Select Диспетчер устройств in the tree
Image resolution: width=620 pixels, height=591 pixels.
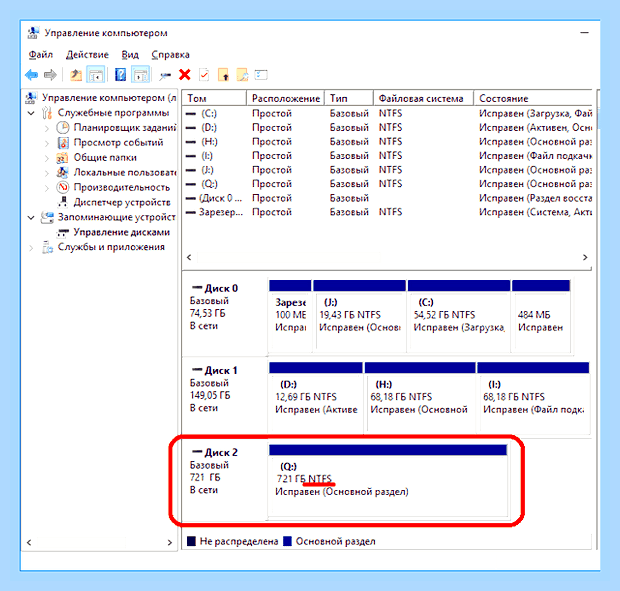[122, 202]
